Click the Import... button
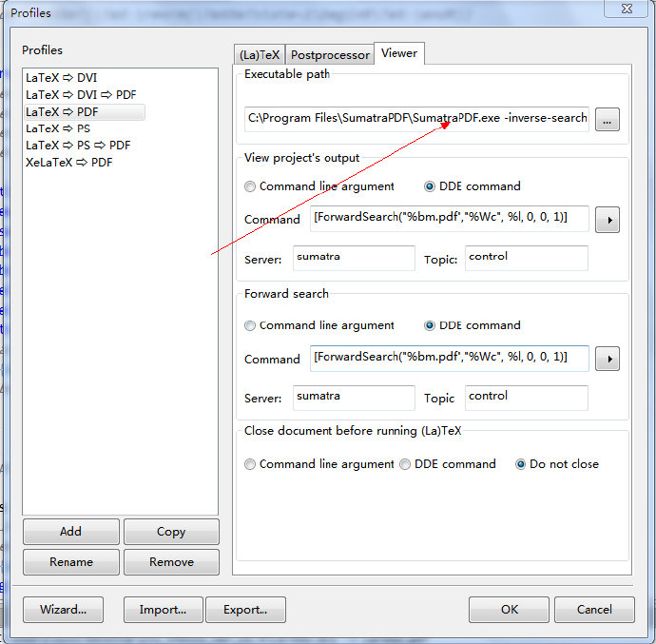The image size is (656, 644). pos(163,610)
